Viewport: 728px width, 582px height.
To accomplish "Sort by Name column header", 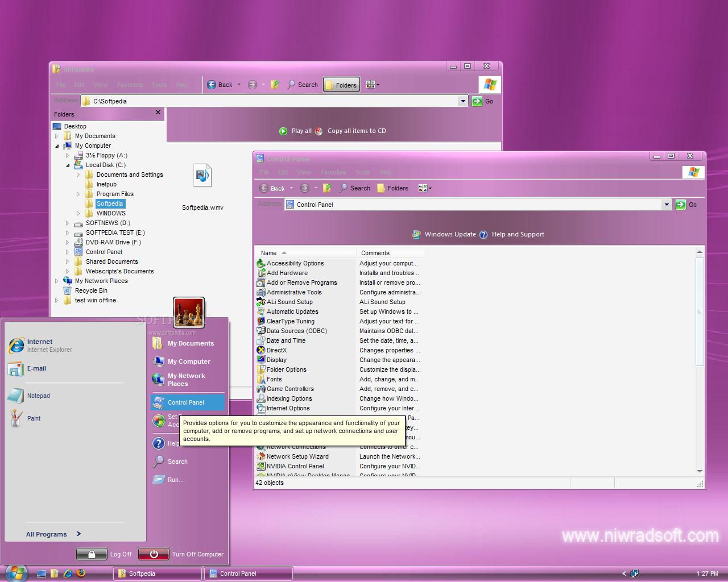I will click(x=305, y=253).
